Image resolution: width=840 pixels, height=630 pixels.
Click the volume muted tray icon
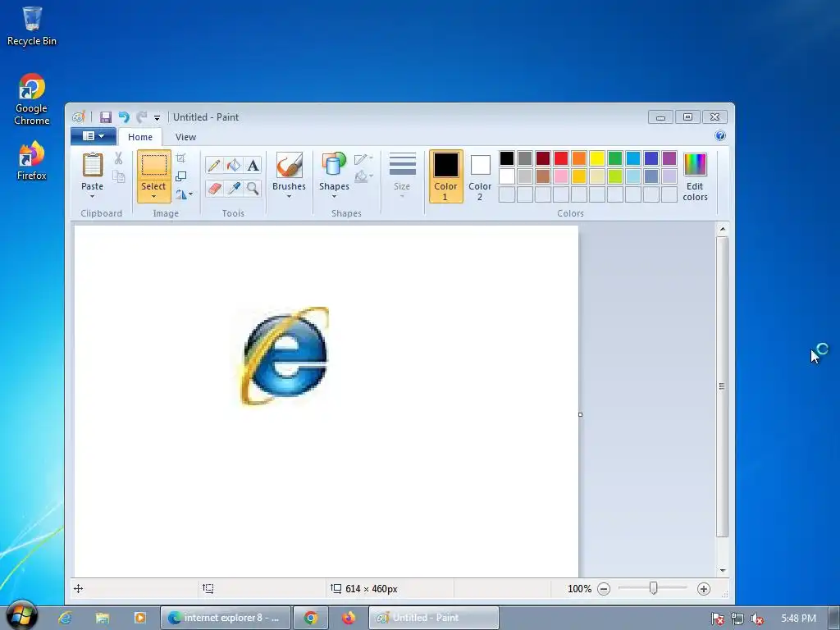[757, 619]
